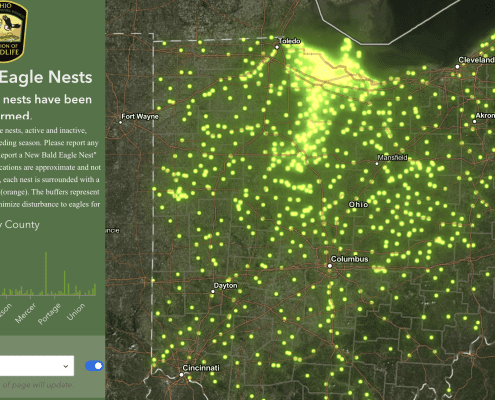Image resolution: width=495 pixels, height=400 pixels.
Task: Turn off the blue toggle switch
Action: tap(94, 366)
